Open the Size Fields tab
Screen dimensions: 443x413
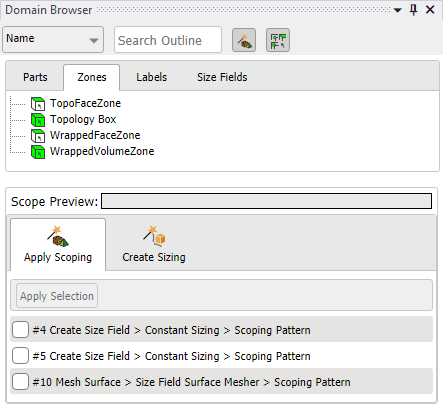222,77
